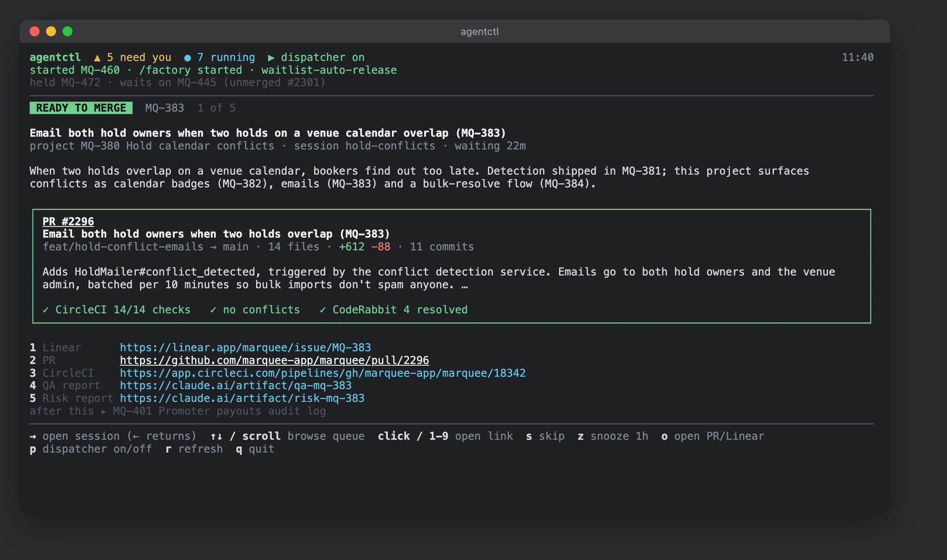Click the '1 of 5' queue counter

point(217,108)
